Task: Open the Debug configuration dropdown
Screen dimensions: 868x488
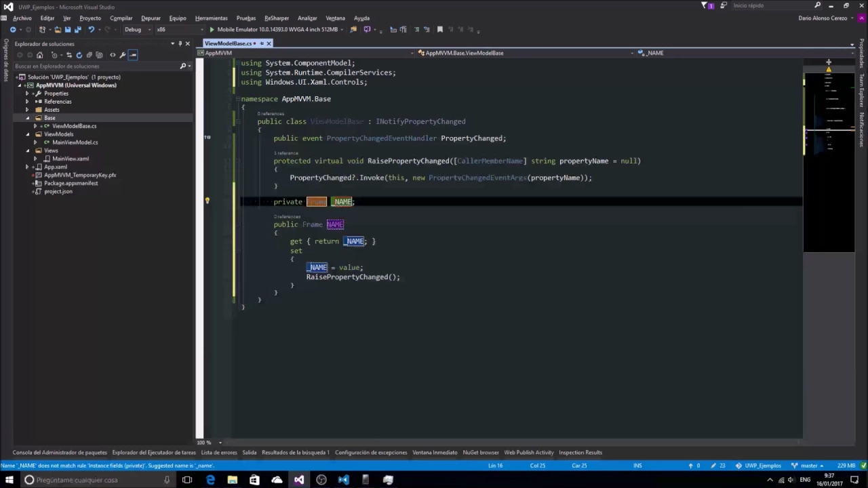Action: pos(136,30)
